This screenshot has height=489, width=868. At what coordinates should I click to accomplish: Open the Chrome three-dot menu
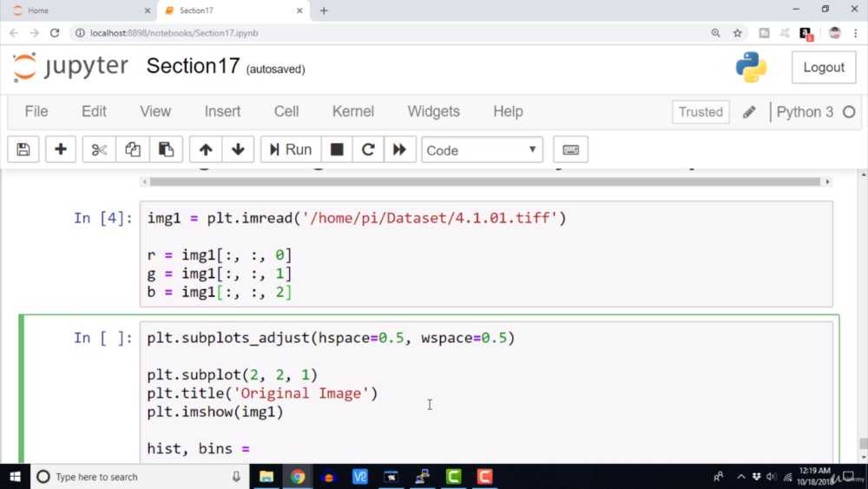pos(855,33)
